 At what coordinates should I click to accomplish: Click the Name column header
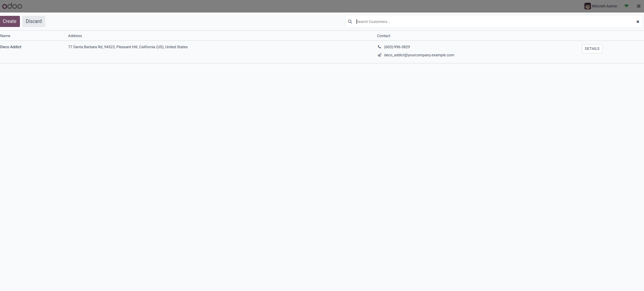(x=5, y=36)
